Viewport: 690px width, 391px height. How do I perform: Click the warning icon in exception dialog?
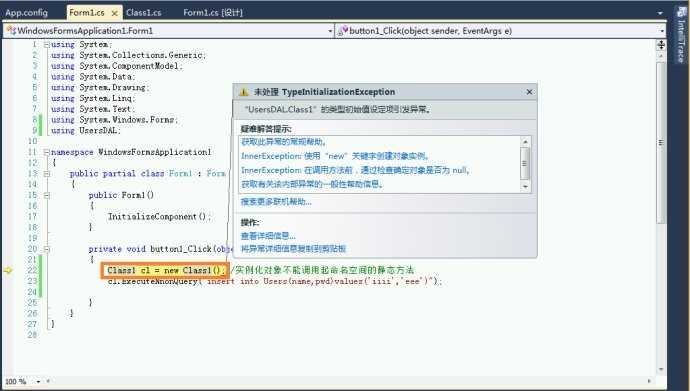[243, 92]
